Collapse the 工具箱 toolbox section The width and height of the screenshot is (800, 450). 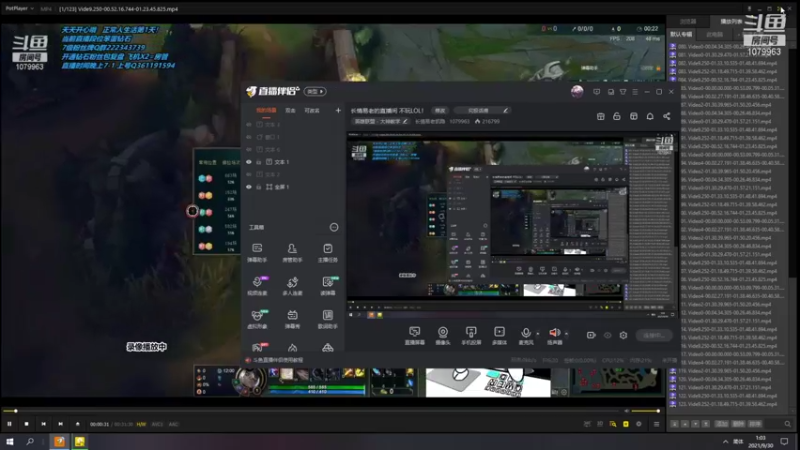(x=334, y=227)
